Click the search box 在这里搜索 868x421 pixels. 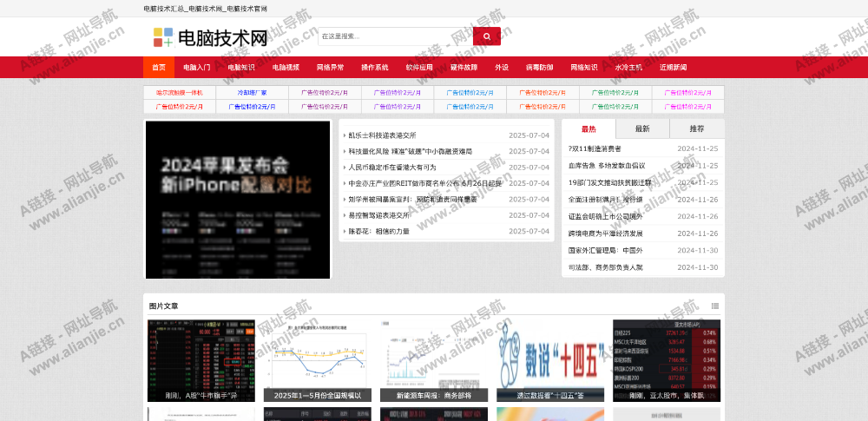pos(395,36)
